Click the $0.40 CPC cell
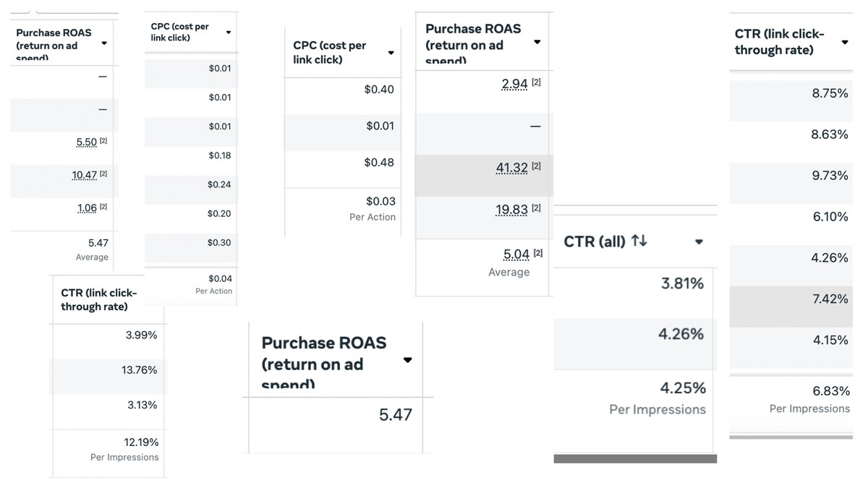Viewport: 868px width, 488px height. (379, 90)
